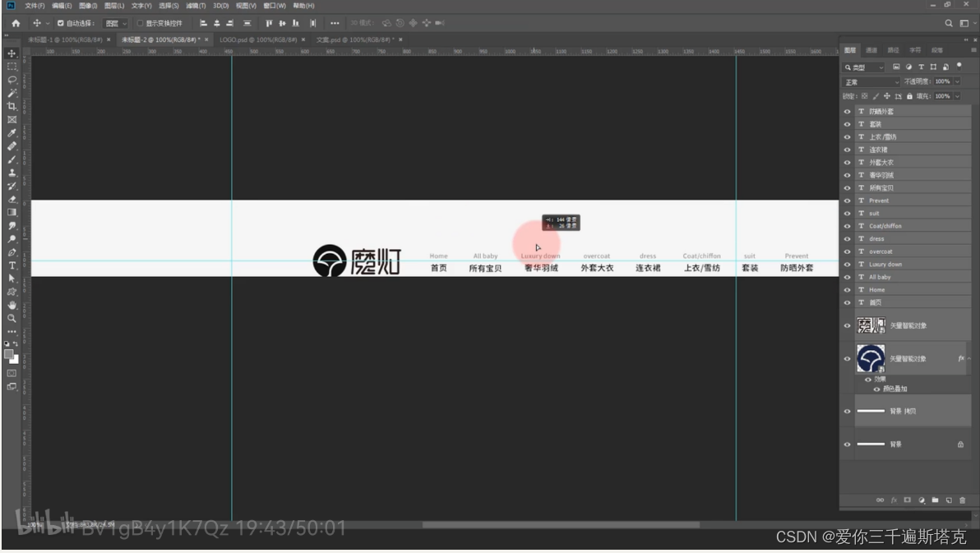Click the align left edges icon
This screenshot has height=553, width=980.
point(203,23)
